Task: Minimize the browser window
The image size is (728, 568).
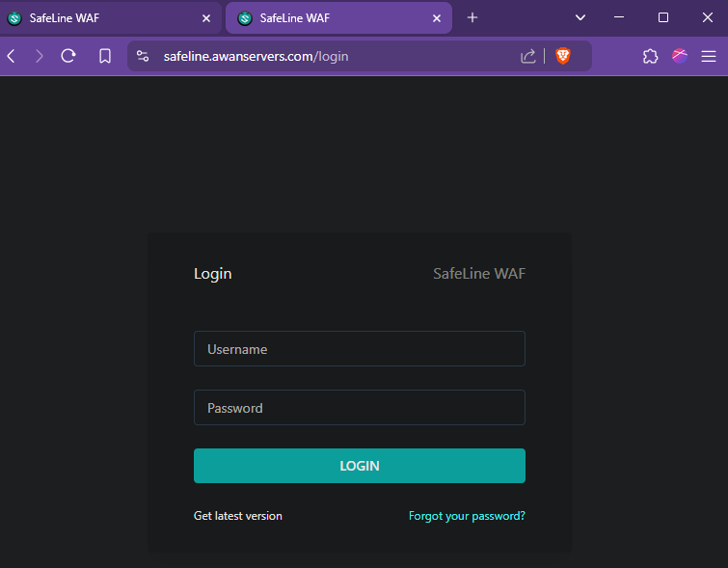Action: 618,17
